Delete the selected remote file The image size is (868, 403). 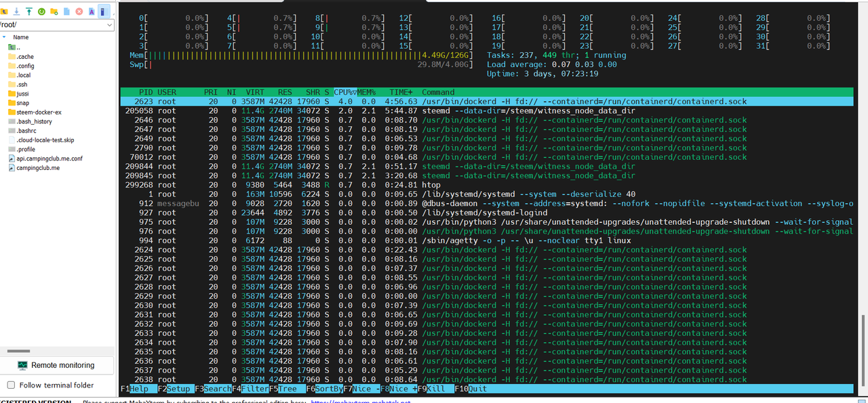[x=78, y=12]
